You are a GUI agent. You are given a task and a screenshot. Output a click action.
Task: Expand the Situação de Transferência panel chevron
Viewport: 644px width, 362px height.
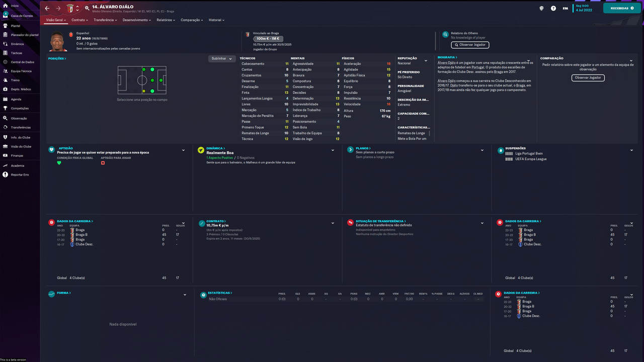482,223
